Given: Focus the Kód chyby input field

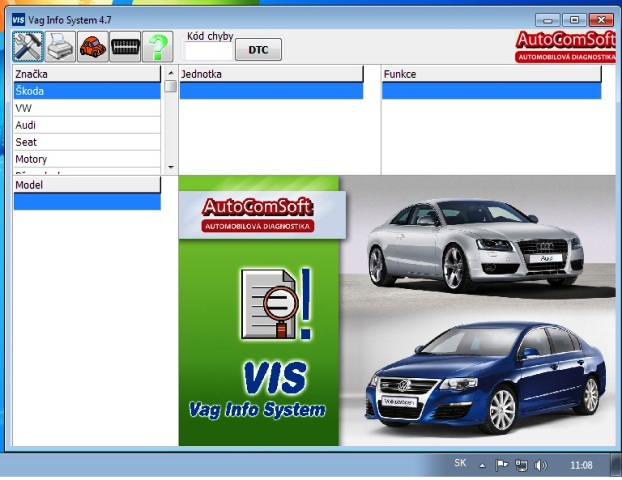Looking at the screenshot, I should pyautogui.click(x=209, y=51).
